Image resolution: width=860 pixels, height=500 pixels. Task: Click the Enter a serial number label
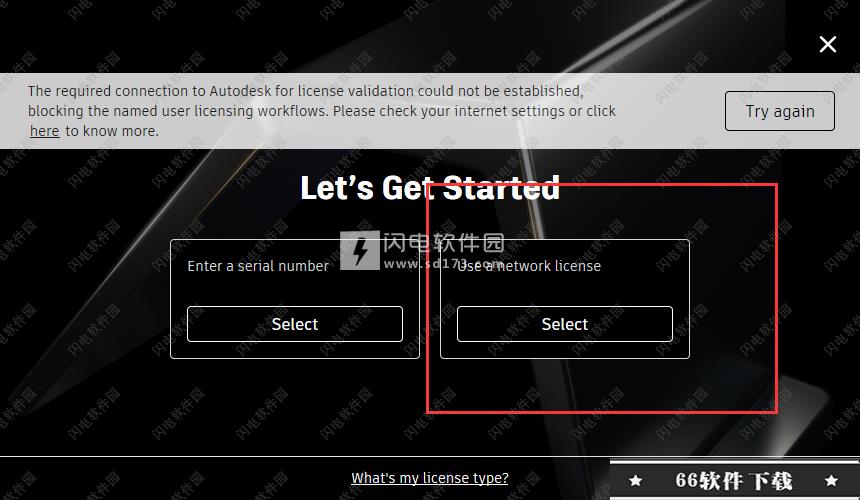pos(258,266)
